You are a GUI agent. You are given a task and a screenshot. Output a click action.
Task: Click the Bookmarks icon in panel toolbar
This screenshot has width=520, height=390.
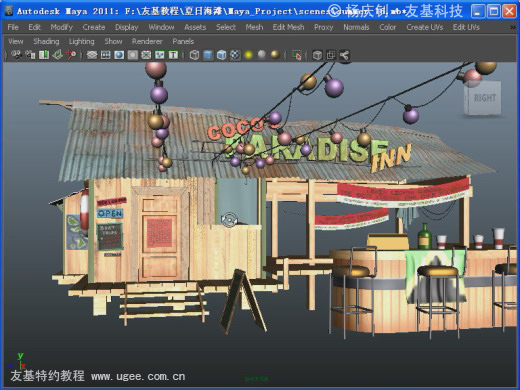(x=44, y=55)
